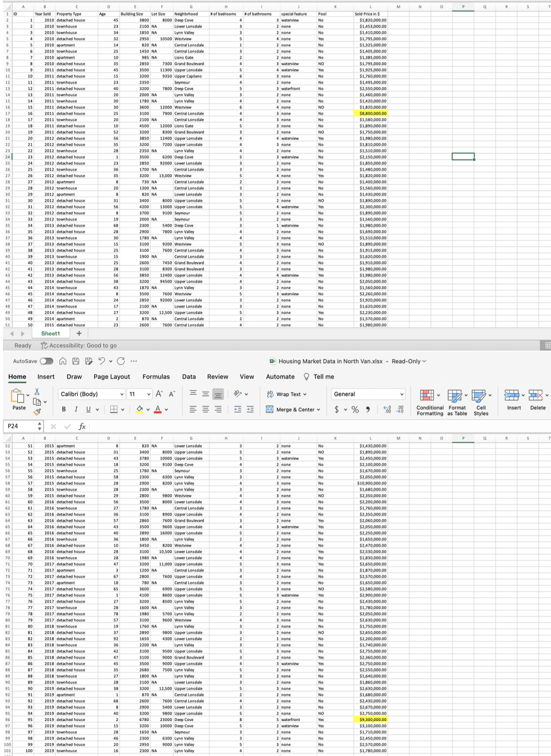Open Format as Table gallery
Image resolution: width=551 pixels, height=756 pixels.
pyautogui.click(x=457, y=402)
